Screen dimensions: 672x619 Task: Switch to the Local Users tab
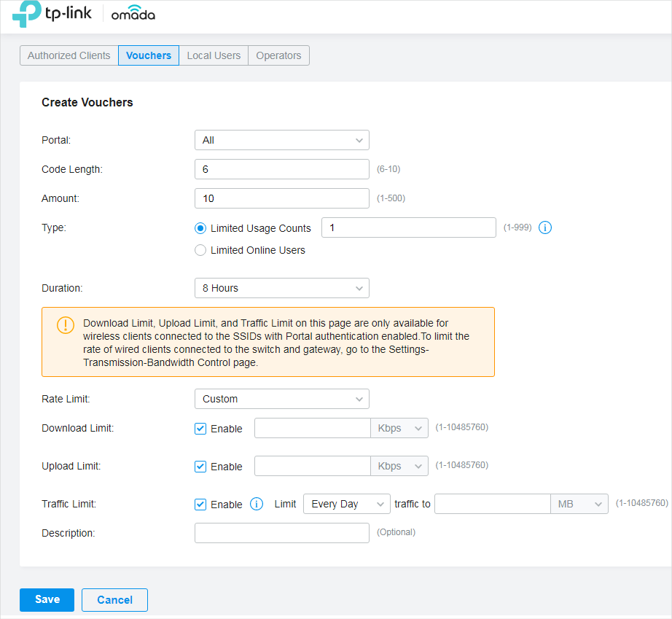[x=214, y=55]
